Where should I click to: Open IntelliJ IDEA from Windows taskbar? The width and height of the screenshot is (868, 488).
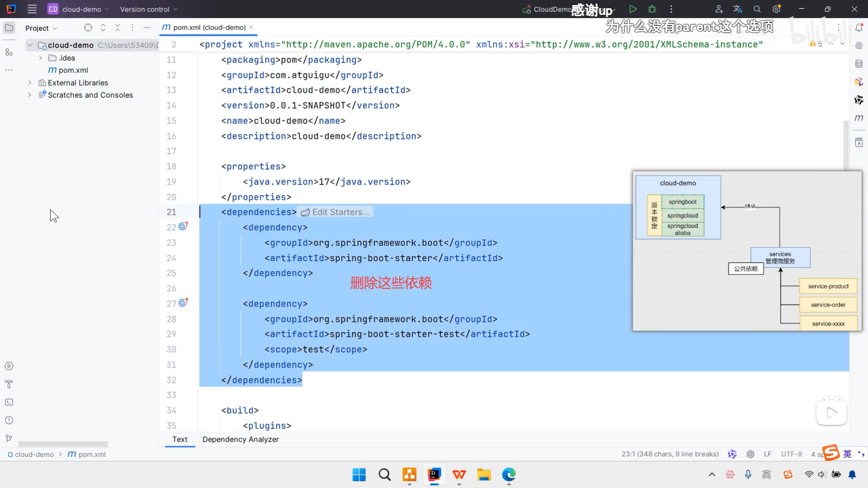(434, 474)
